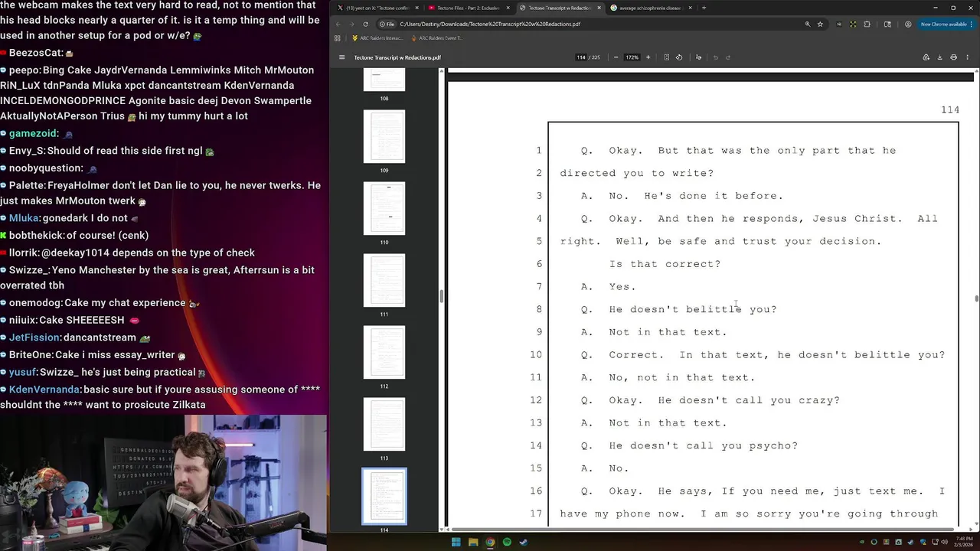This screenshot has width=980, height=551.
Task: Select the page 108 thumbnail
Action: (x=384, y=80)
